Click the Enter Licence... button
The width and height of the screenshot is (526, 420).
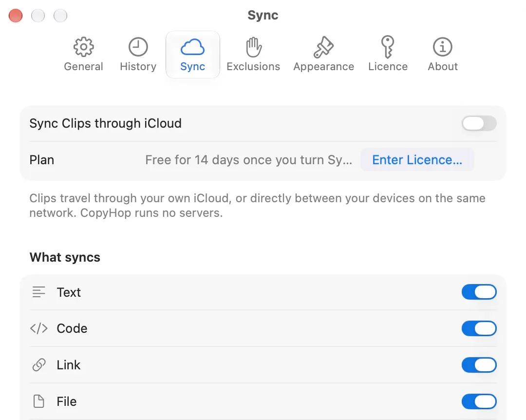pos(417,160)
